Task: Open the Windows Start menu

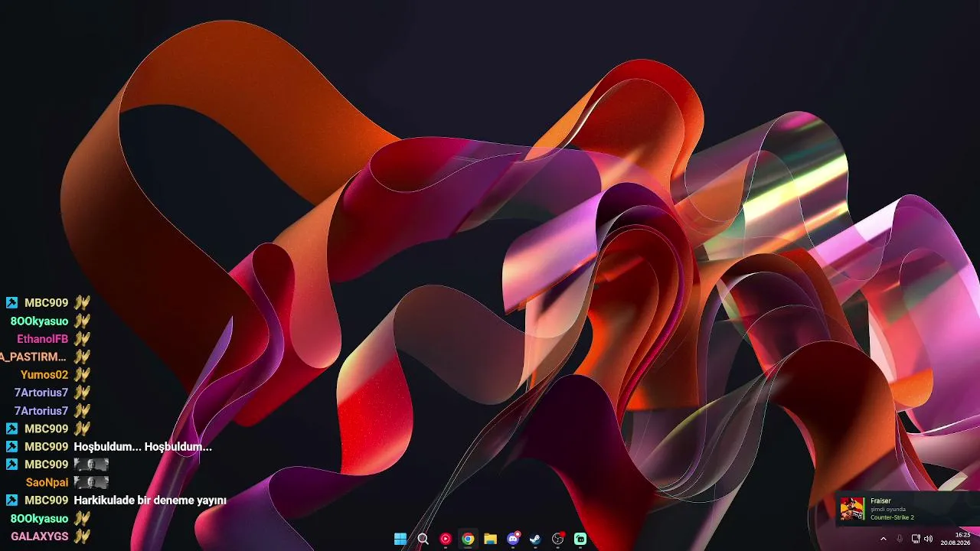Action: [x=400, y=539]
